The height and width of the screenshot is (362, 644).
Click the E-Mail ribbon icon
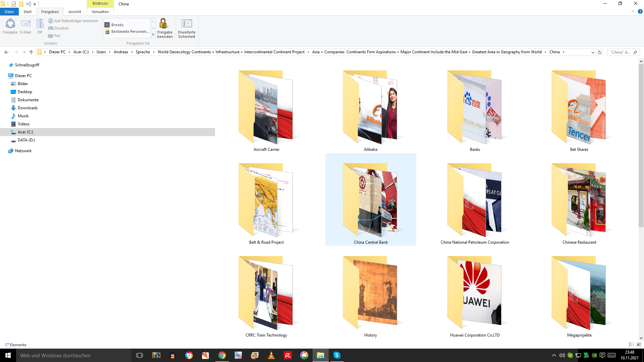[x=25, y=26]
